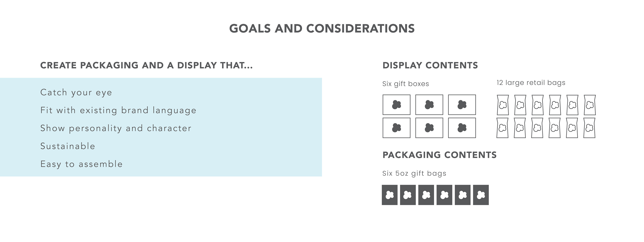Click the "Easy to assemble" goal
The image size is (644, 242).
pyautogui.click(x=82, y=164)
